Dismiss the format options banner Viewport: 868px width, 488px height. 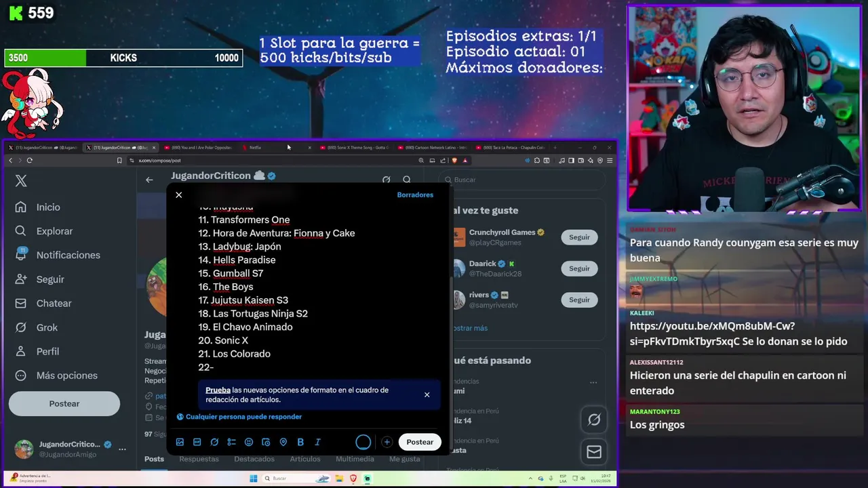[427, 394]
